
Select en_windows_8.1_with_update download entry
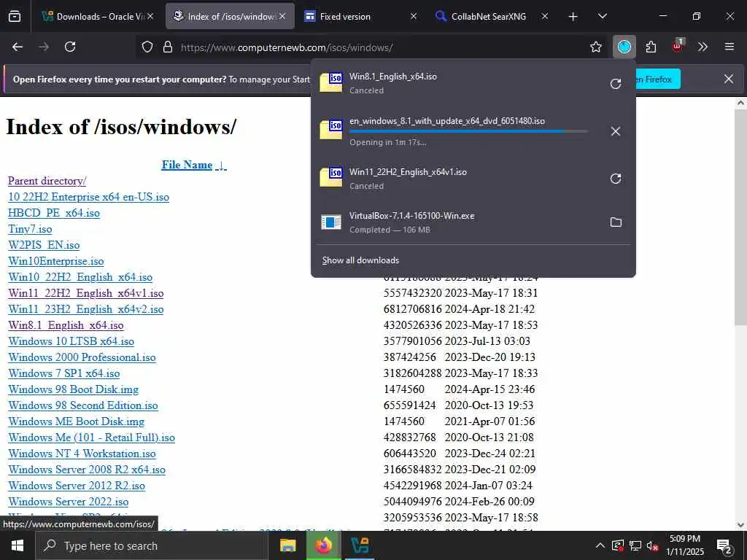tap(473, 131)
